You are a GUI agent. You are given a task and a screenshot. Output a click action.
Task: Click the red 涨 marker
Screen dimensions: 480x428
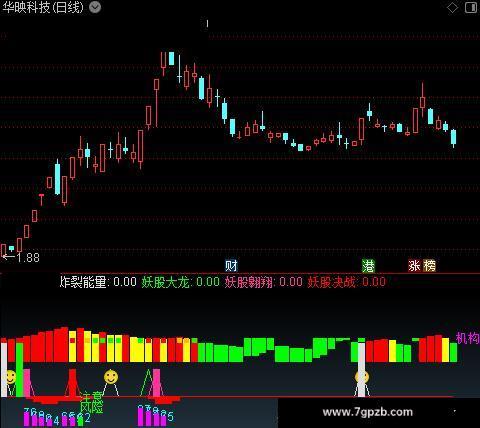click(414, 266)
